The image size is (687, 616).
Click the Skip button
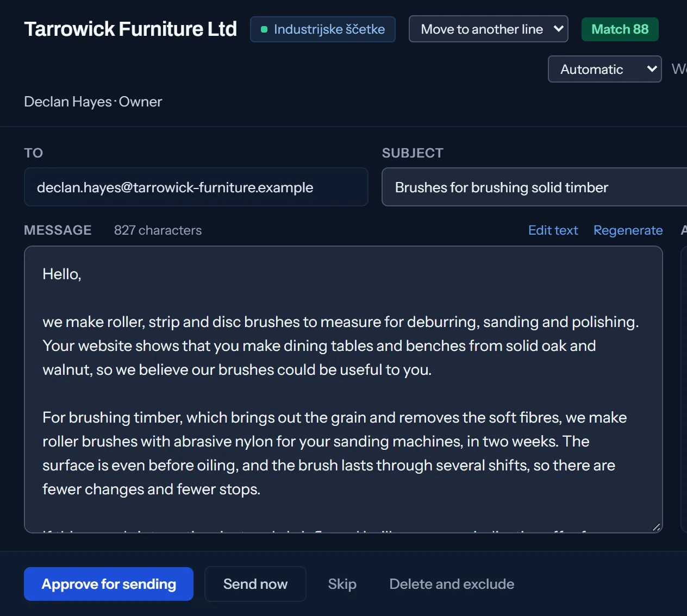[x=342, y=584]
